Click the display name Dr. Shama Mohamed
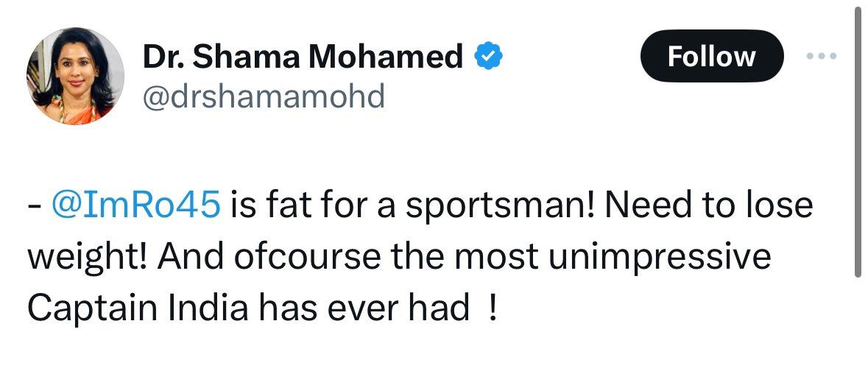Screen dimensions: 868x374 pyautogui.click(x=303, y=57)
